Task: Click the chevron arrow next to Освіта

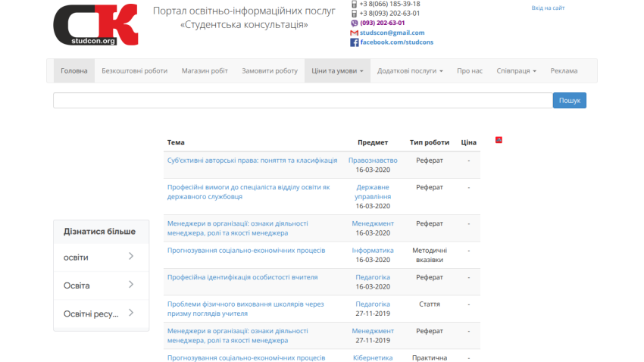Action: coord(131,285)
